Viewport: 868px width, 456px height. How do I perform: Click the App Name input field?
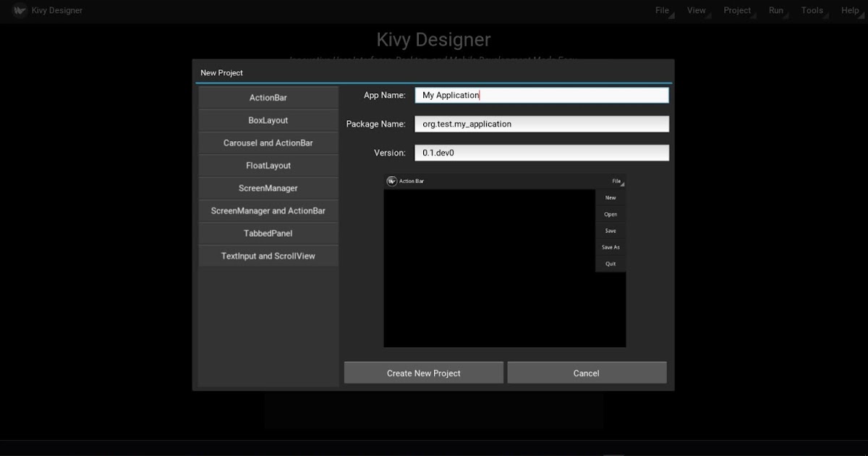[541, 94]
